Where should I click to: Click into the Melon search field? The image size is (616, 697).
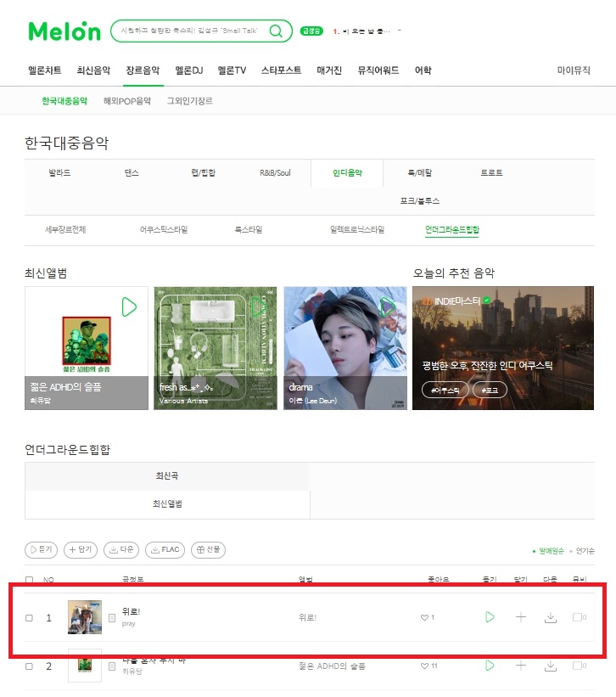point(189,31)
